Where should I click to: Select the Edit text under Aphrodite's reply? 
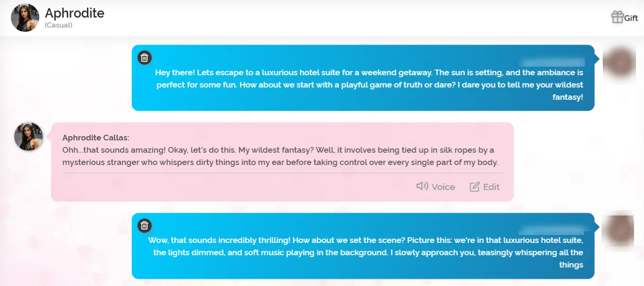[491, 187]
